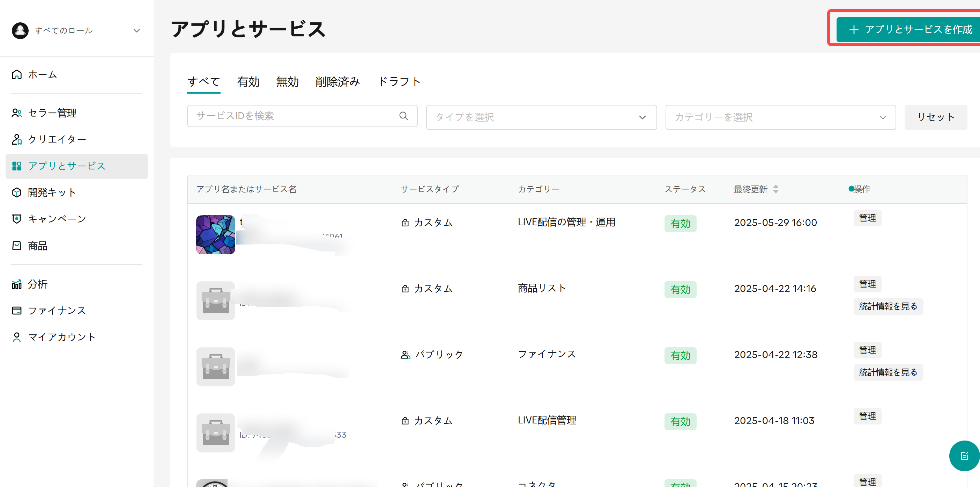Open briefcase thumbnail in LIVE配信管理 row
This screenshot has height=487, width=980.
216,433
